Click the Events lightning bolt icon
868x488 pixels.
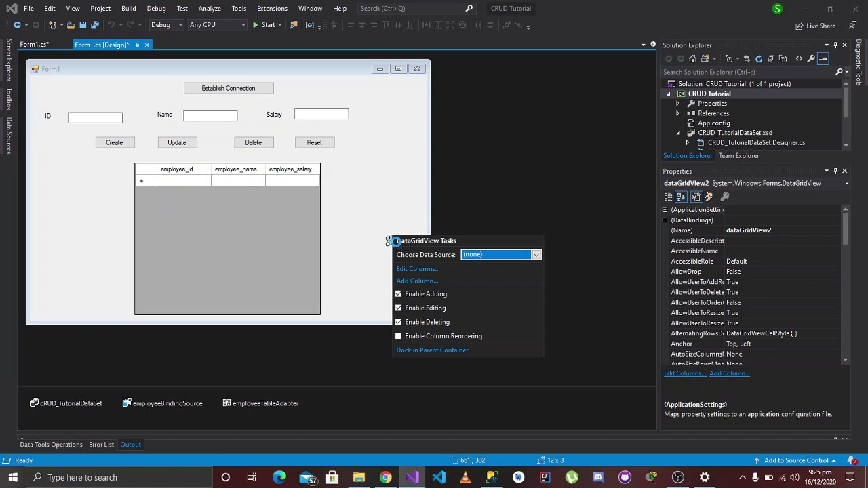[x=709, y=197]
